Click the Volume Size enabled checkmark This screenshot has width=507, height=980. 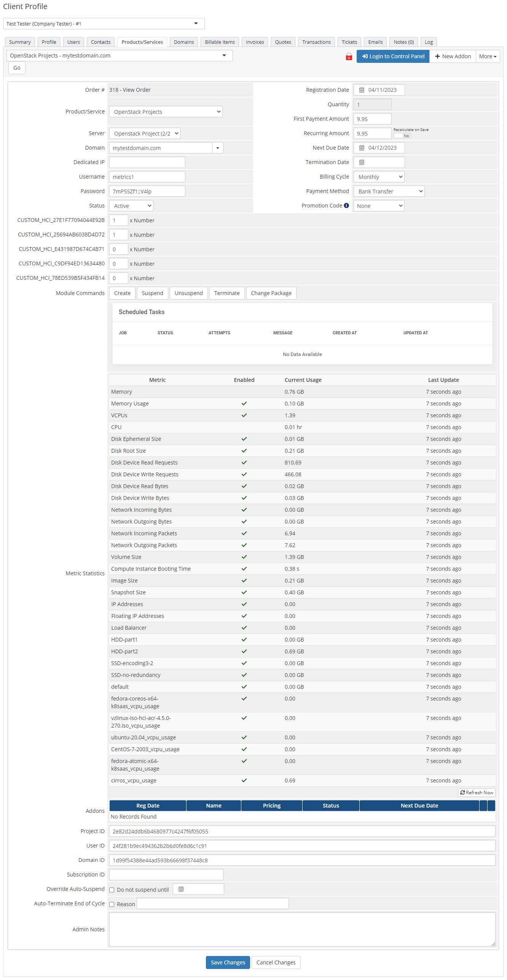[244, 557]
